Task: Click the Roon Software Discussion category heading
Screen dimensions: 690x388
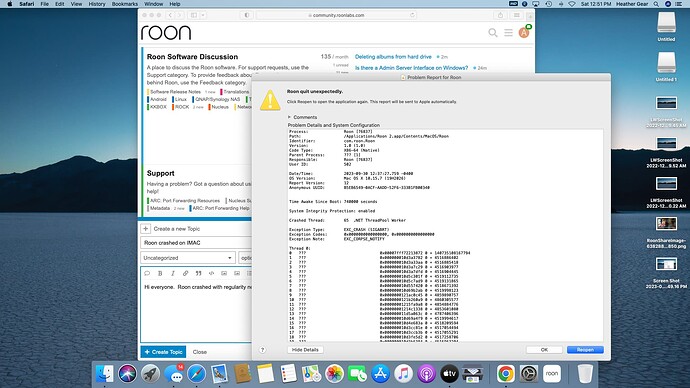Action: [x=192, y=57]
